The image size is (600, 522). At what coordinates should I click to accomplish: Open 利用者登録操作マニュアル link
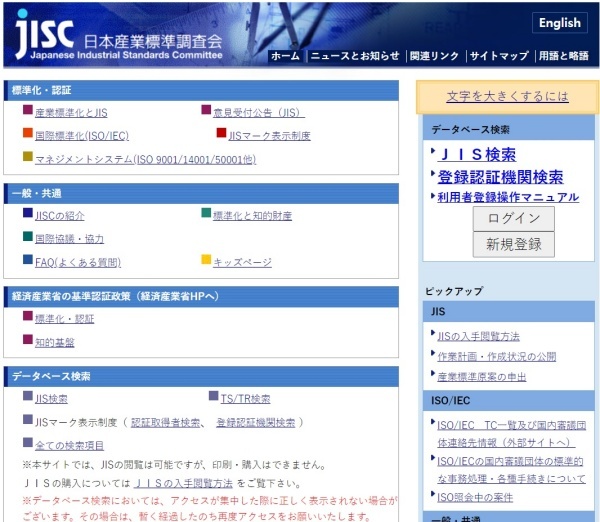pos(507,197)
